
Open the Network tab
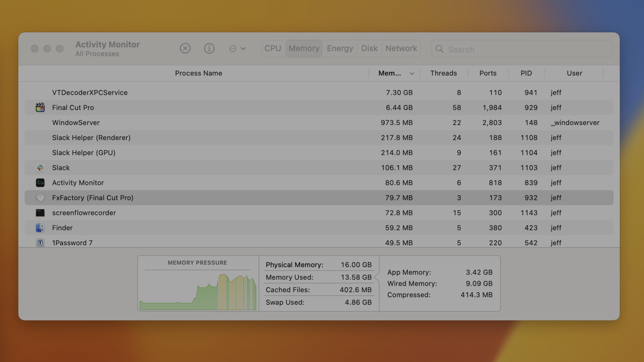tap(401, 48)
